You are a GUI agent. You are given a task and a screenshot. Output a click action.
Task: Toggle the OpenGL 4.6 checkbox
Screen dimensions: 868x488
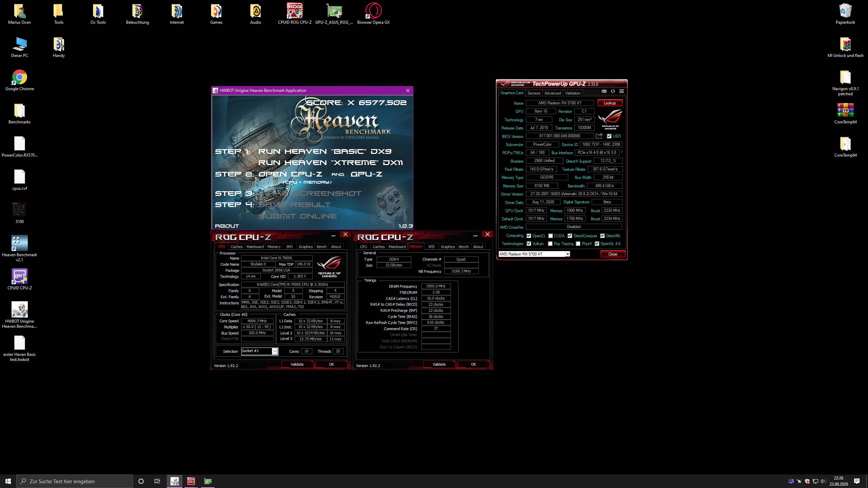click(597, 244)
